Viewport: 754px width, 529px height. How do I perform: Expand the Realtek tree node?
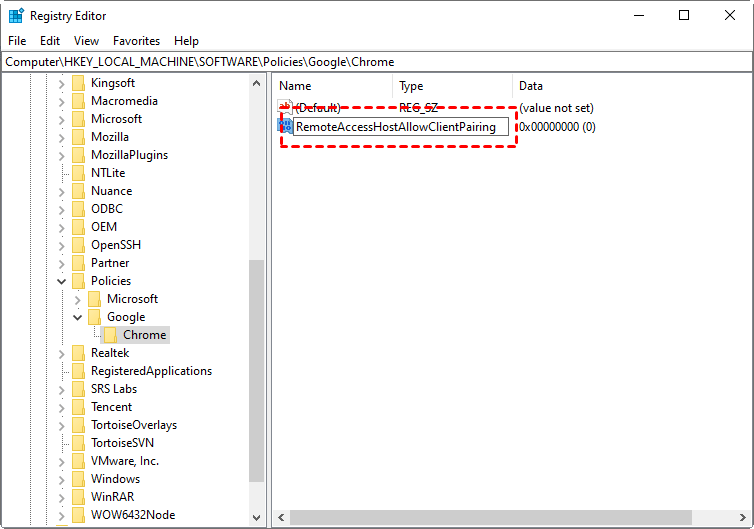(62, 353)
